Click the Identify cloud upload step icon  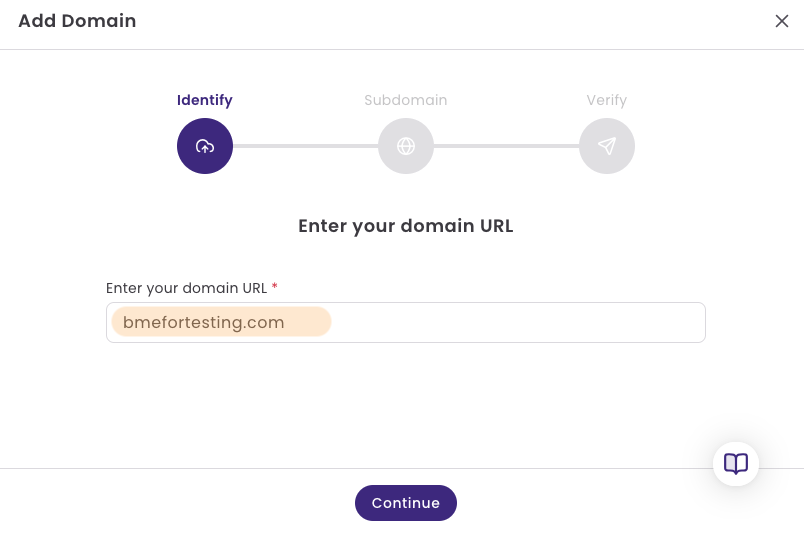click(x=205, y=146)
